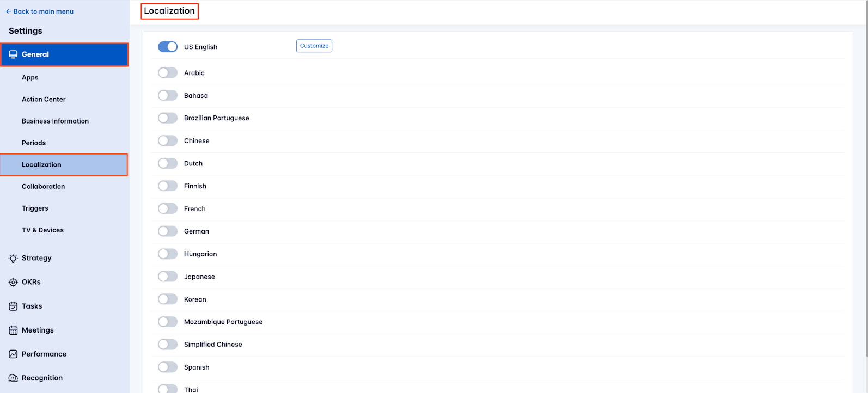Click the General monitor icon
The image size is (868, 393).
pyautogui.click(x=13, y=54)
